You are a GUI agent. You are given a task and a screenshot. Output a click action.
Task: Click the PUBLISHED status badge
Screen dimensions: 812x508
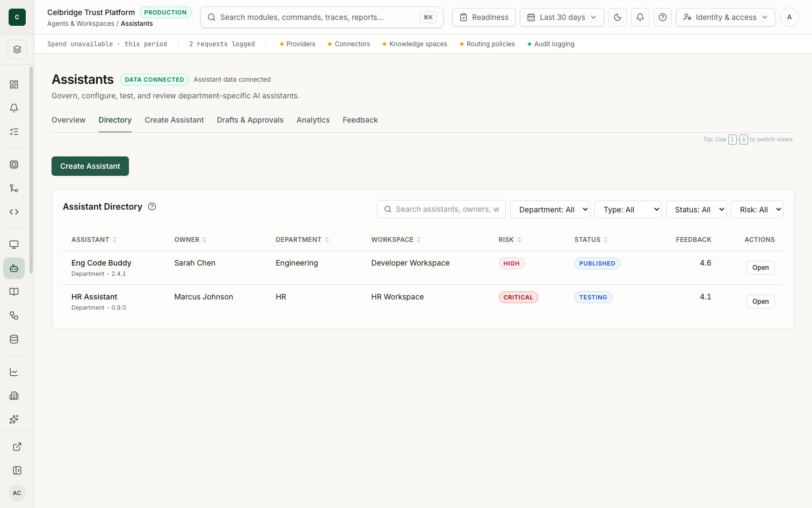(597, 263)
